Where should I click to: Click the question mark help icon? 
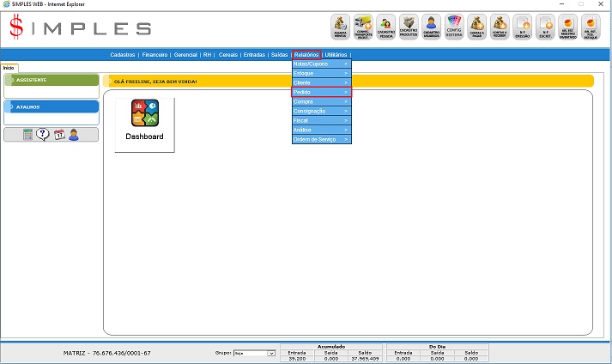[x=43, y=135]
